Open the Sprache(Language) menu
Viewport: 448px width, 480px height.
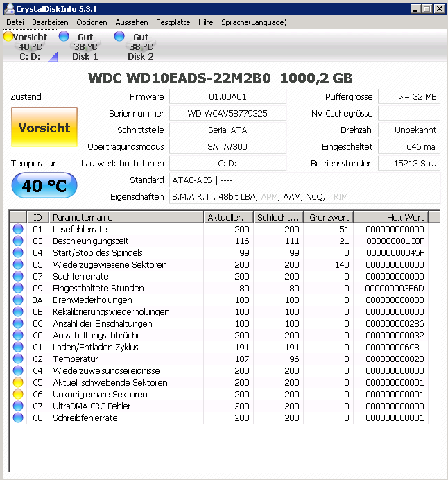(254, 22)
